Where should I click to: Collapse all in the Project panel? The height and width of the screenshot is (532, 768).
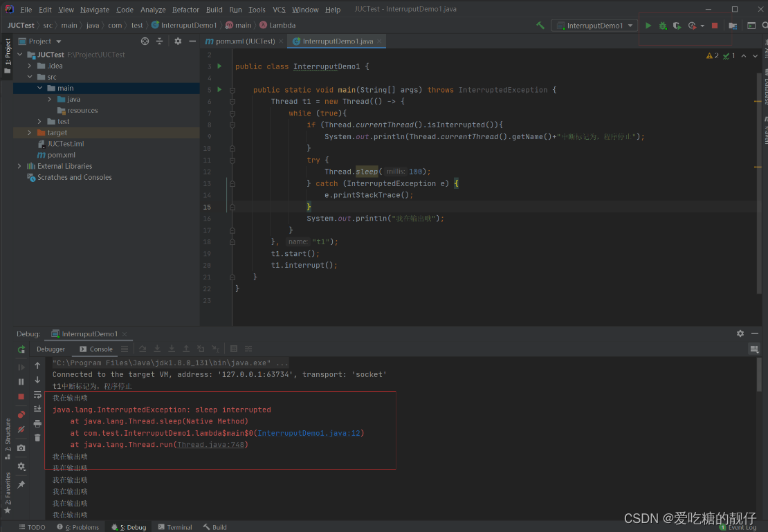tap(160, 41)
